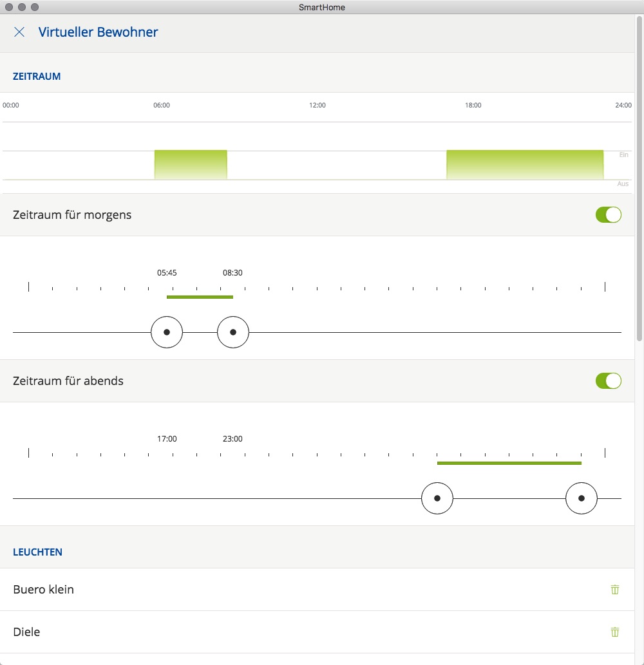The image size is (644, 665).
Task: Click the LEUCHTEN section header
Action: click(37, 552)
